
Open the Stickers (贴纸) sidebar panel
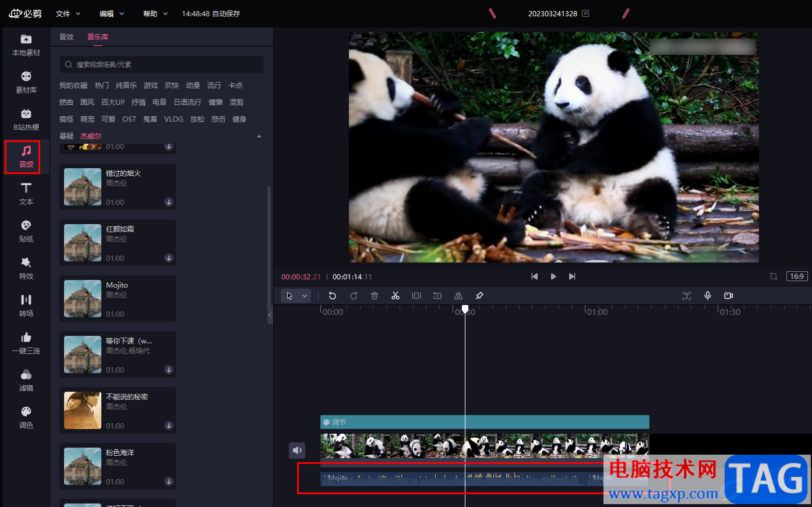point(26,231)
